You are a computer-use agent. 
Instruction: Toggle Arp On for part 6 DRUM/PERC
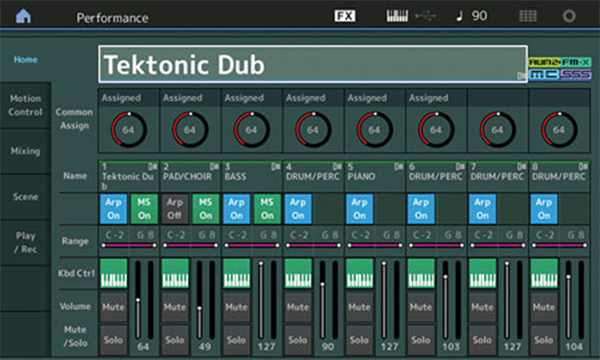421,209
